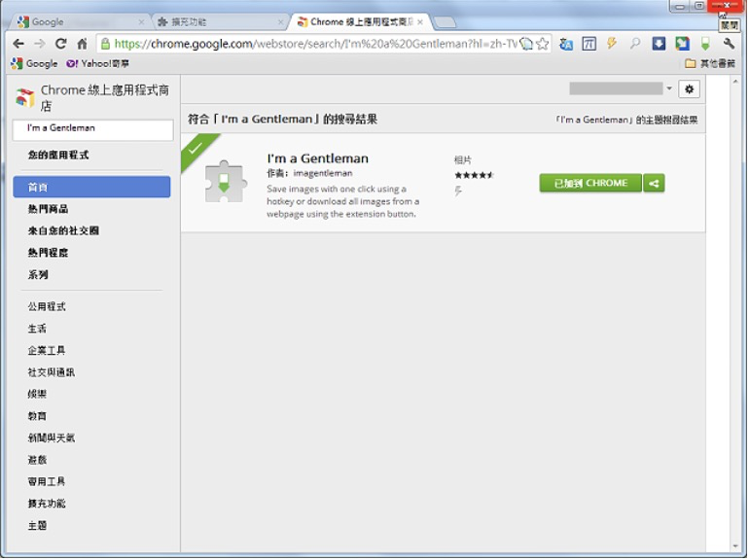The height and width of the screenshot is (560, 749).
Task: Click the green Gentleman download extension icon
Action: point(705,44)
